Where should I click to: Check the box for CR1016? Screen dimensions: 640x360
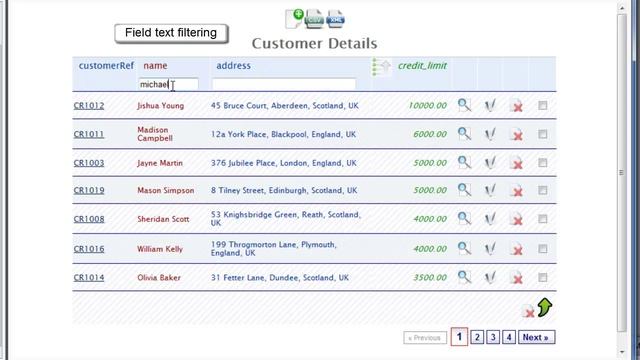(x=542, y=248)
